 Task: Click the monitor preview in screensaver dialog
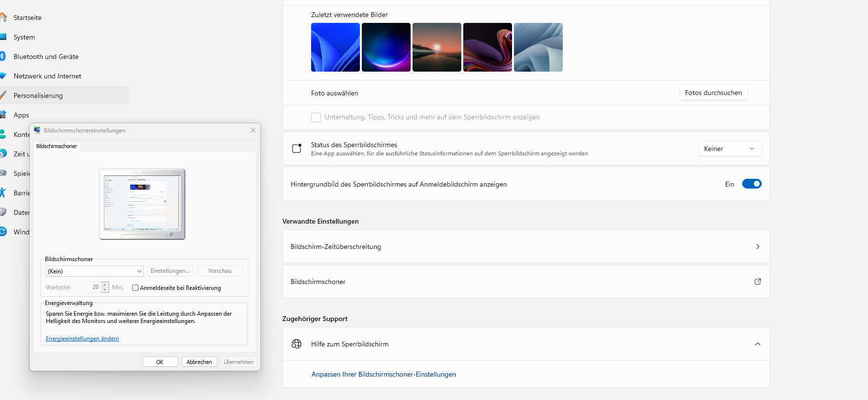coord(142,204)
